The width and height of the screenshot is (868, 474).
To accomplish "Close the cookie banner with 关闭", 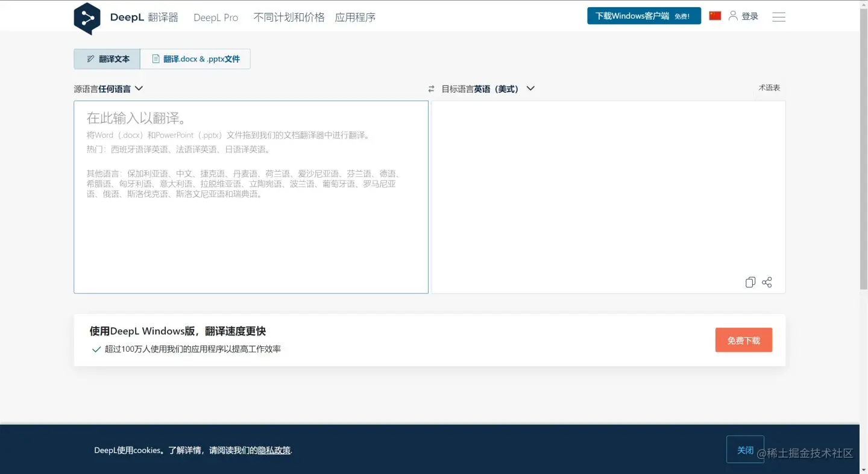I will tap(745, 450).
